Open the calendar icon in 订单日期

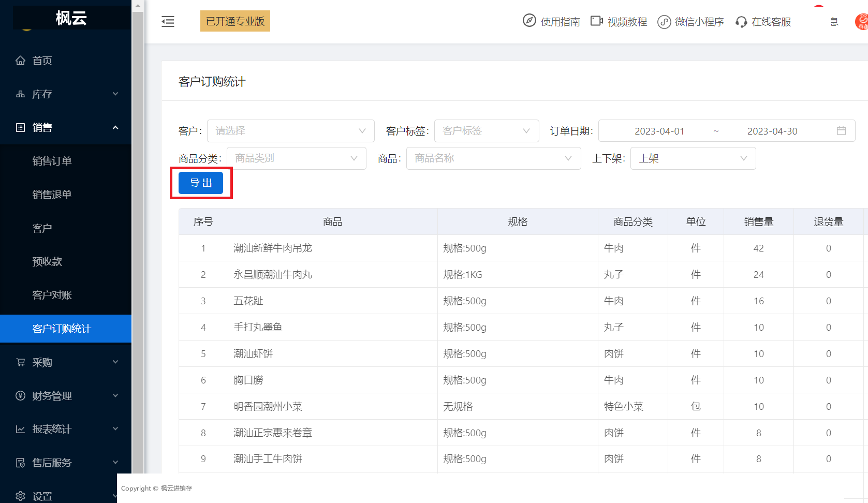(x=842, y=131)
